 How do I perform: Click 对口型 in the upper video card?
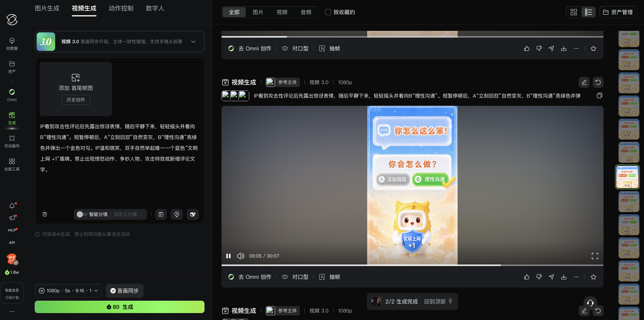pos(295,48)
